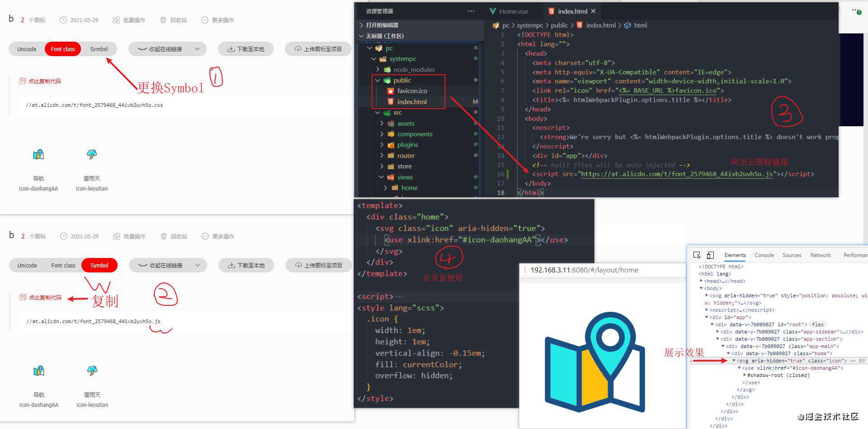Expand components folder

click(382, 134)
